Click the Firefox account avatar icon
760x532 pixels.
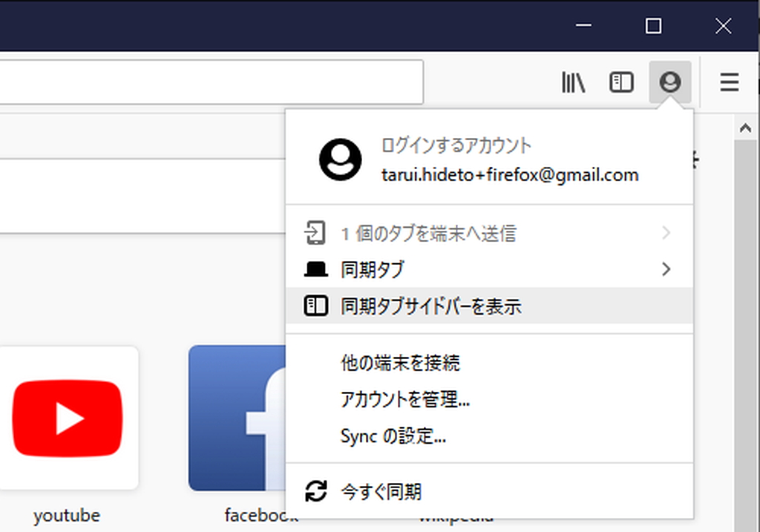[x=670, y=82]
